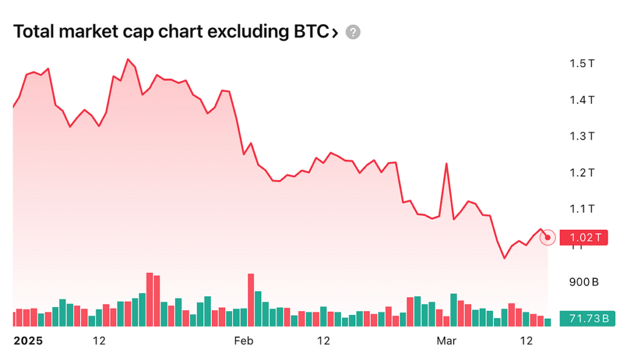The image size is (620, 364).
Task: Click the question mark help icon
Action: pyautogui.click(x=353, y=33)
